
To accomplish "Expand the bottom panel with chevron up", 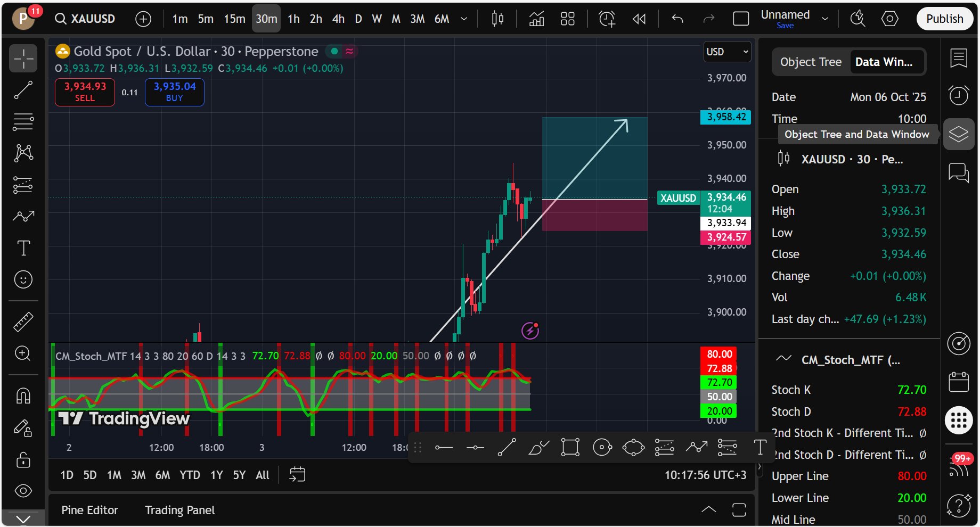I will (708, 510).
